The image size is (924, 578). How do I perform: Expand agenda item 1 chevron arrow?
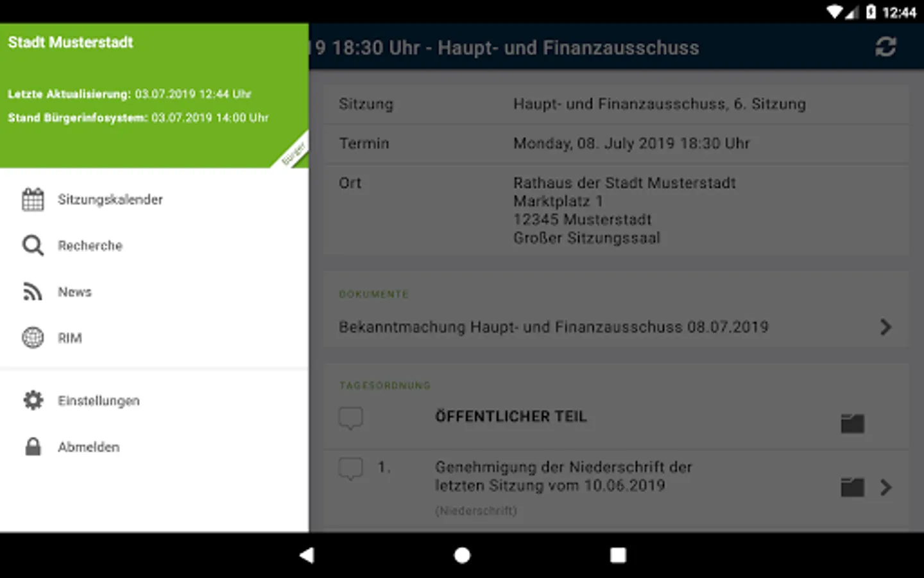point(886,487)
